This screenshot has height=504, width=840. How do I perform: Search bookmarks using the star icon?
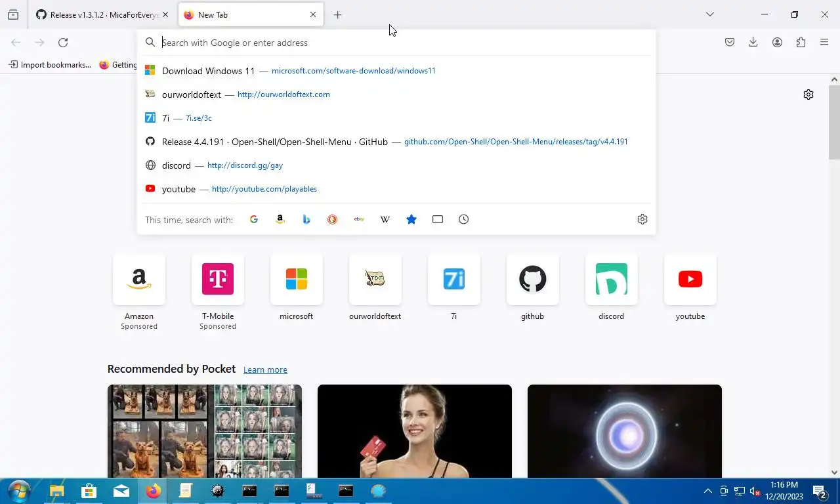point(411,219)
